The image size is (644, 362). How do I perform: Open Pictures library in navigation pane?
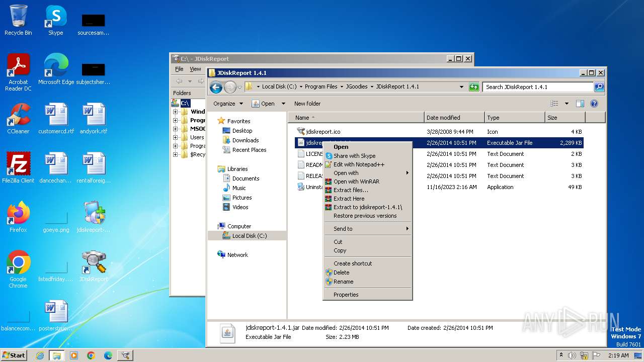242,198
